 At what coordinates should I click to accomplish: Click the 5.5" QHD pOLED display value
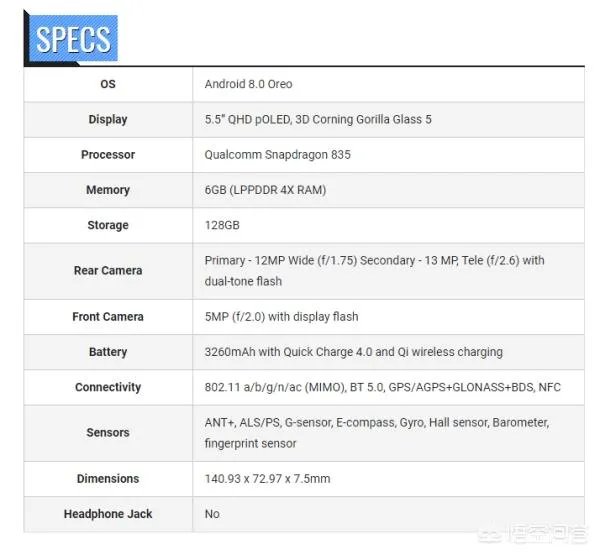point(318,119)
